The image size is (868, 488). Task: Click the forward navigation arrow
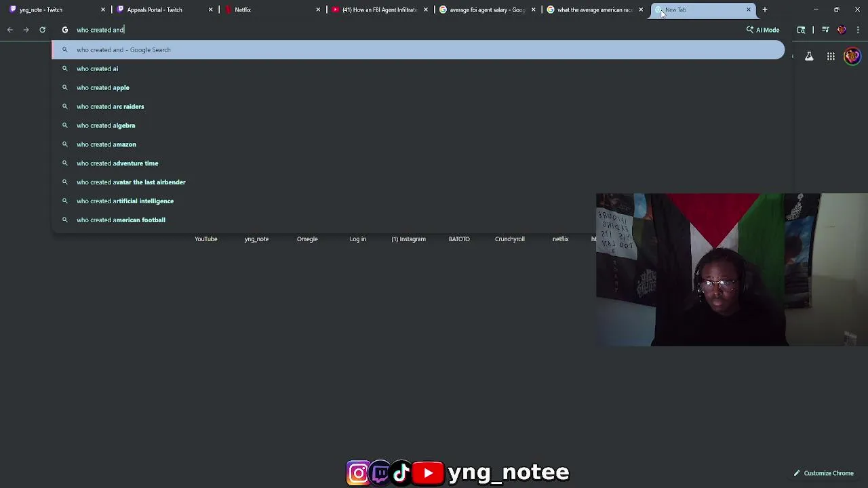click(x=26, y=30)
